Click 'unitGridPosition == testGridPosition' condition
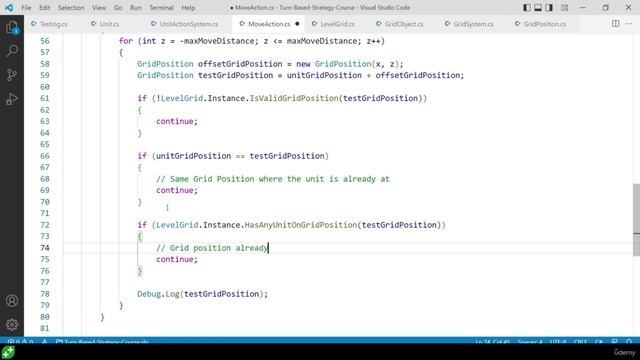640x360 pixels. (x=241, y=156)
